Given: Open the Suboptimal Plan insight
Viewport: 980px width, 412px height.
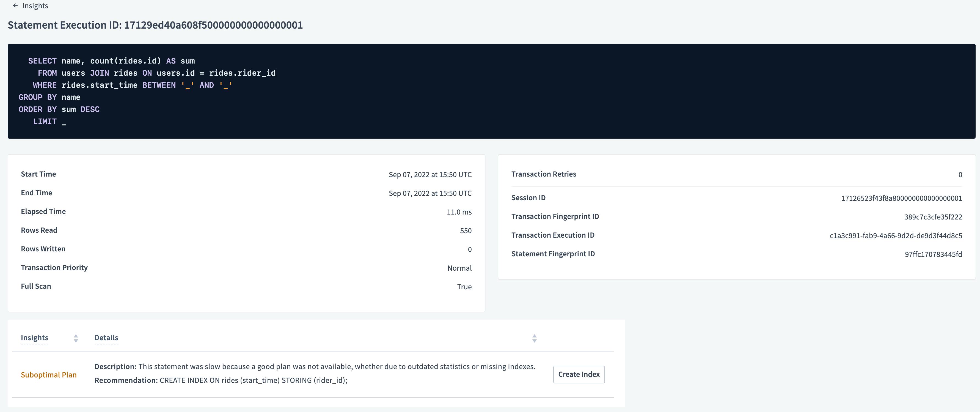Looking at the screenshot, I should tap(49, 375).
